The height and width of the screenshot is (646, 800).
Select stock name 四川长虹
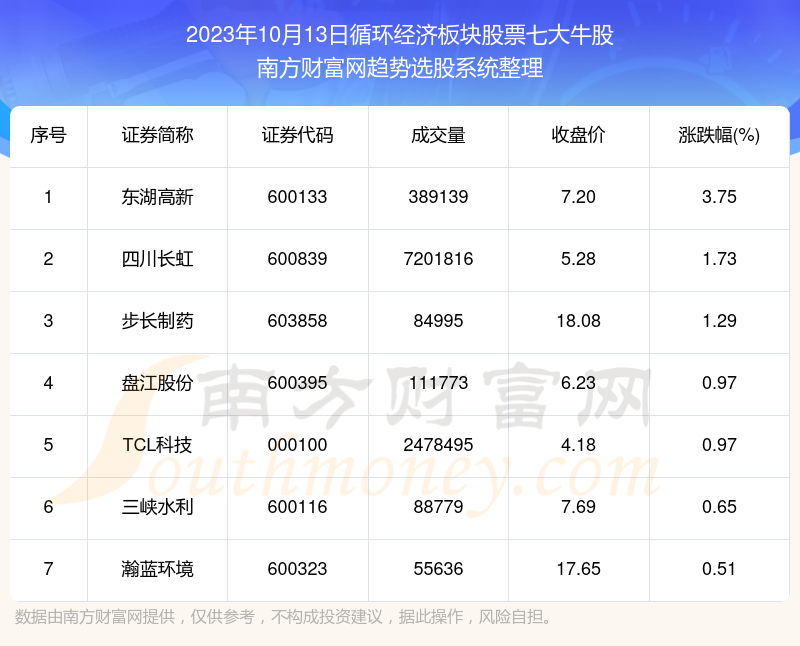[x=157, y=259]
